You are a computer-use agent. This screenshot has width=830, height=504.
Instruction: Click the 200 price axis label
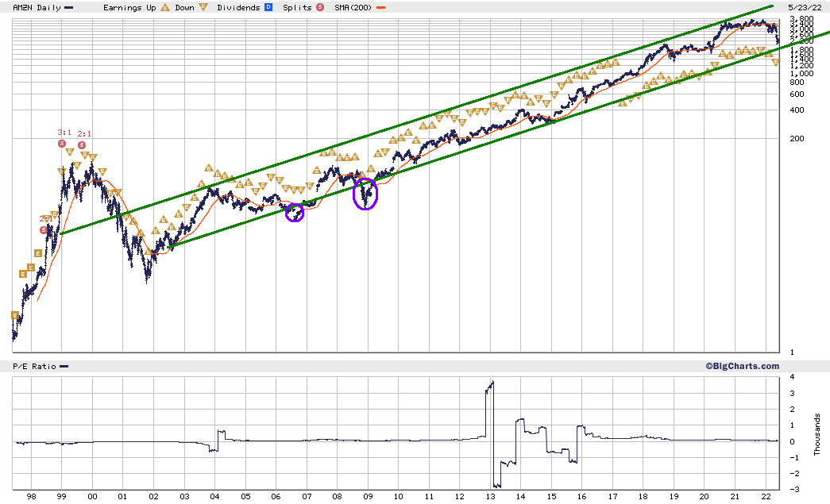797,139
